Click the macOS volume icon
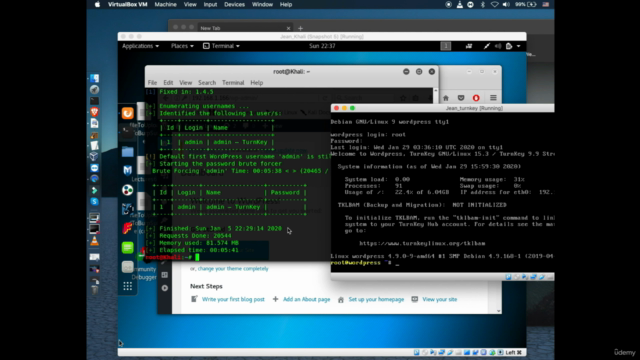 click(x=506, y=4)
